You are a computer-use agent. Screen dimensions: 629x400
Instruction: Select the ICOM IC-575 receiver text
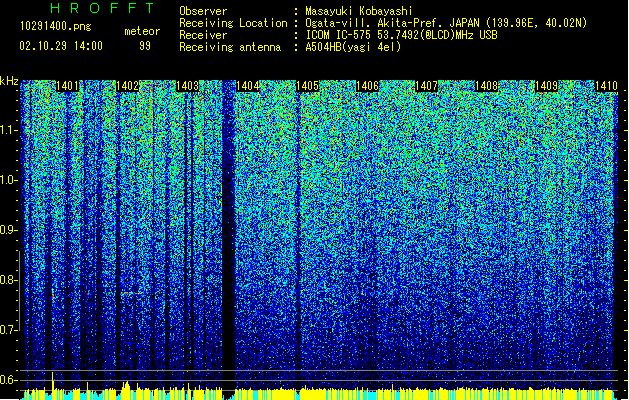point(401,35)
